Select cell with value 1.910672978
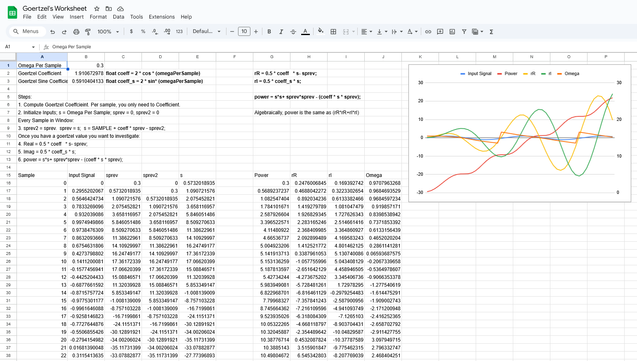The height and width of the screenshot is (361, 637). tap(86, 73)
